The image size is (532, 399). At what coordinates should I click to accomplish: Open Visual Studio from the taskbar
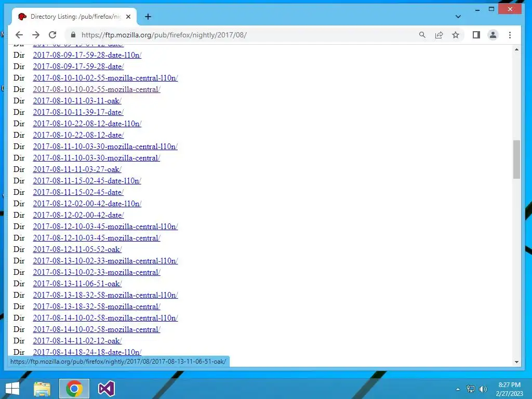click(106, 389)
